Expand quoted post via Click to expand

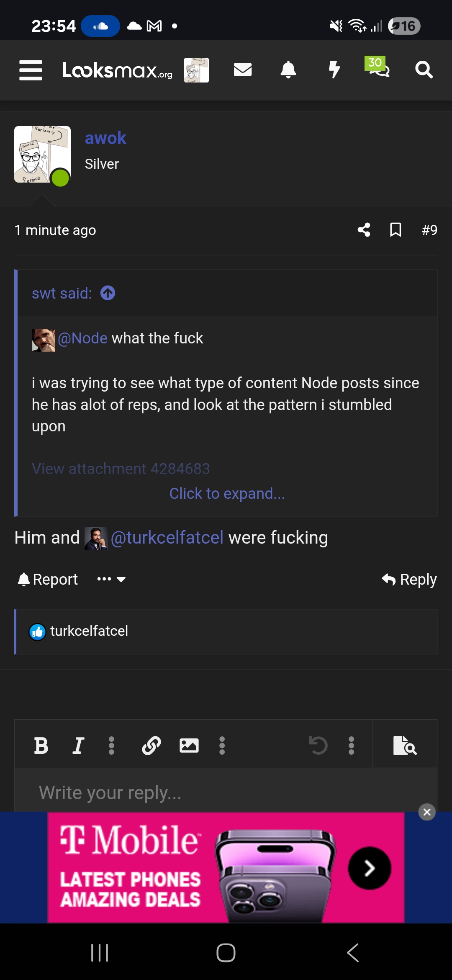pos(227,493)
